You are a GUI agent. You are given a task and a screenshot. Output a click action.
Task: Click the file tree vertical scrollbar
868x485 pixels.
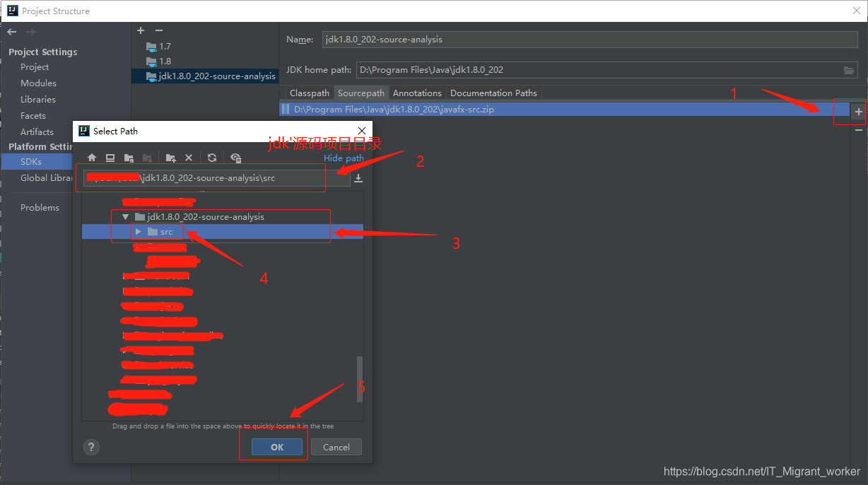360,379
